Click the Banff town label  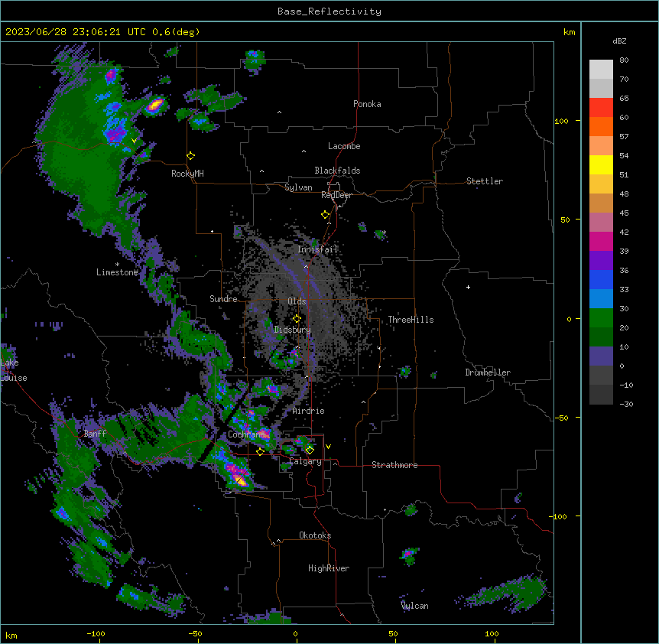(95, 434)
